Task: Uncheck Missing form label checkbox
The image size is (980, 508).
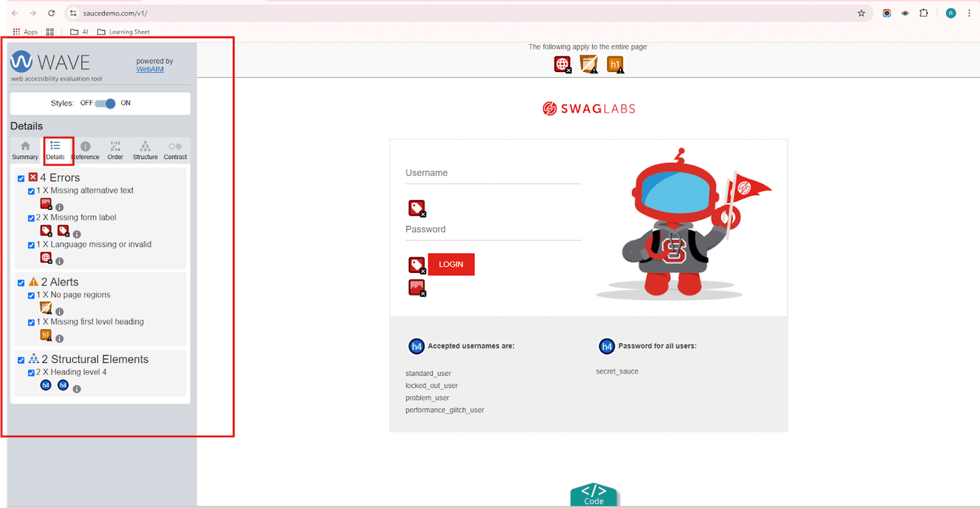Action: (31, 218)
